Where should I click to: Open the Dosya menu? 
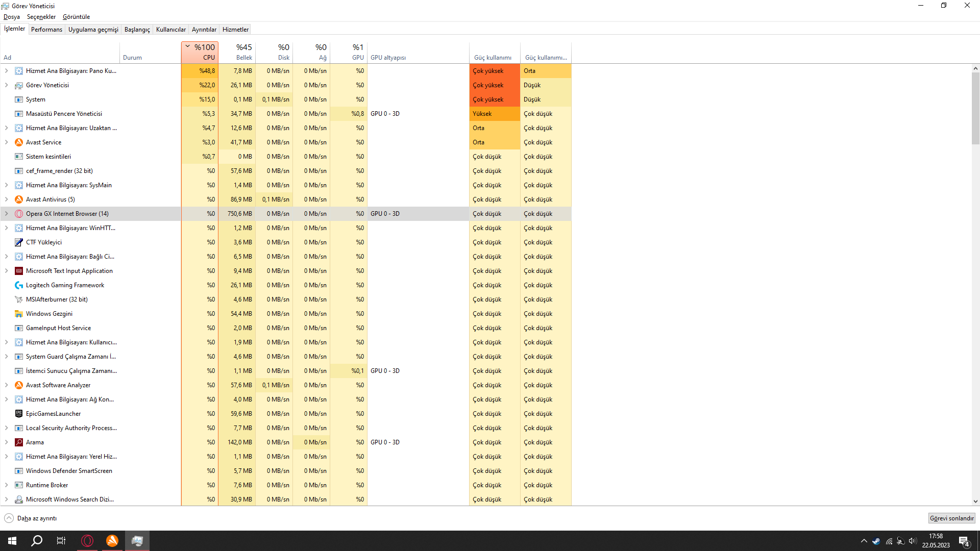pyautogui.click(x=12, y=17)
